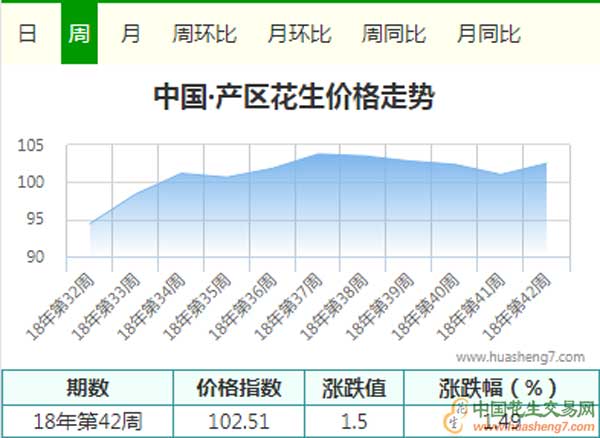This screenshot has height=438, width=600.
Task: Switch to the 日 tab
Action: click(x=28, y=33)
